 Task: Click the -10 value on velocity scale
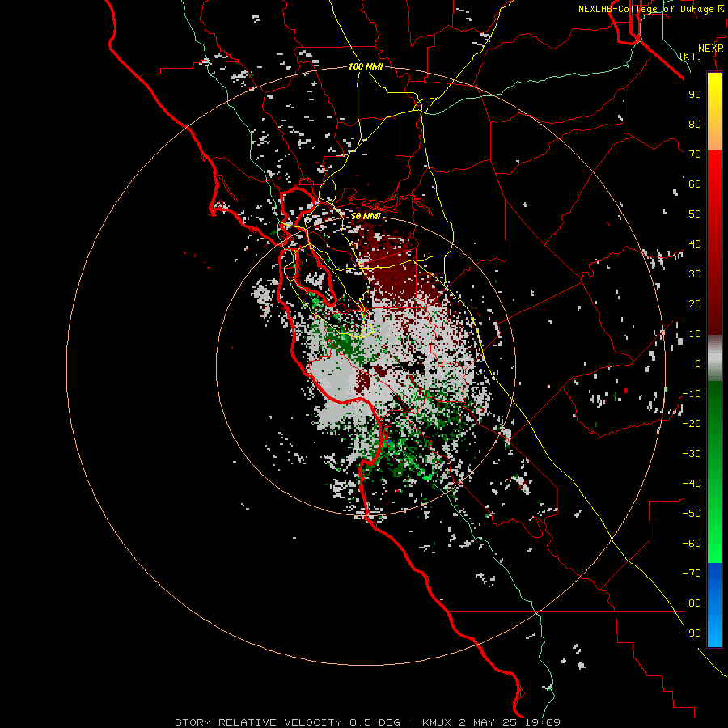pyautogui.click(x=692, y=394)
